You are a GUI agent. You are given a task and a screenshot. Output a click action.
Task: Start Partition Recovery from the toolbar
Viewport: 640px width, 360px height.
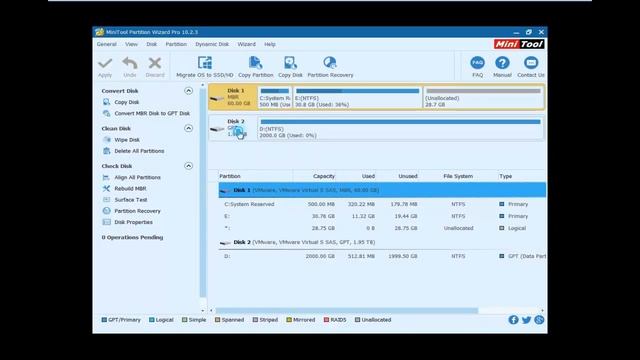[x=330, y=67]
